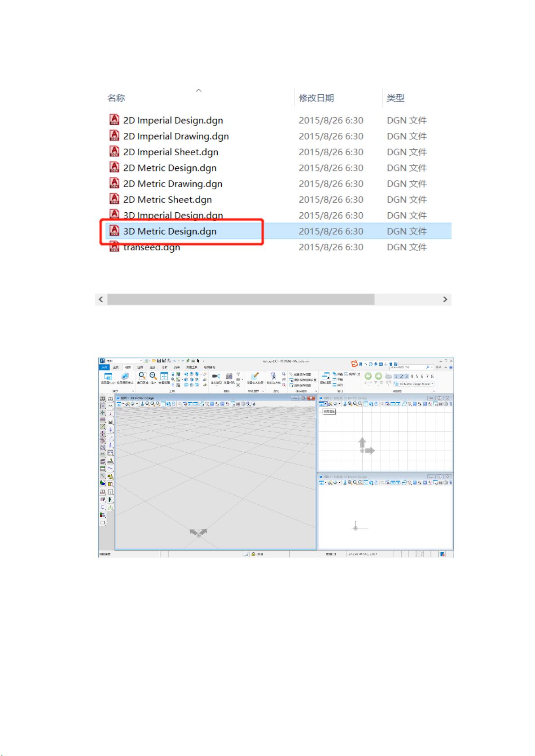Toggle view number 3 in view group

pyautogui.click(x=407, y=376)
